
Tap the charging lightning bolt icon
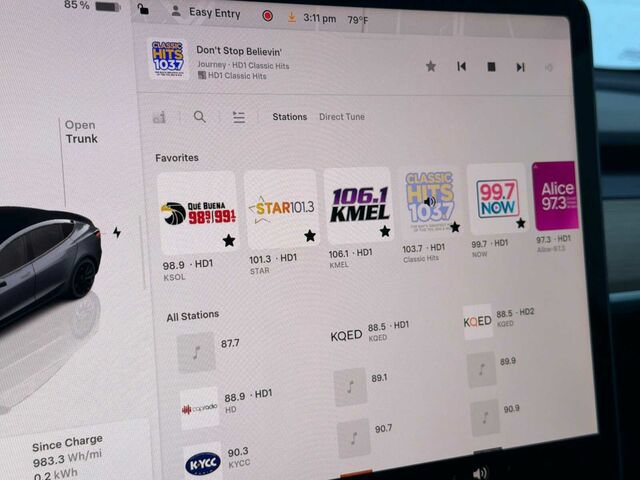point(117,232)
